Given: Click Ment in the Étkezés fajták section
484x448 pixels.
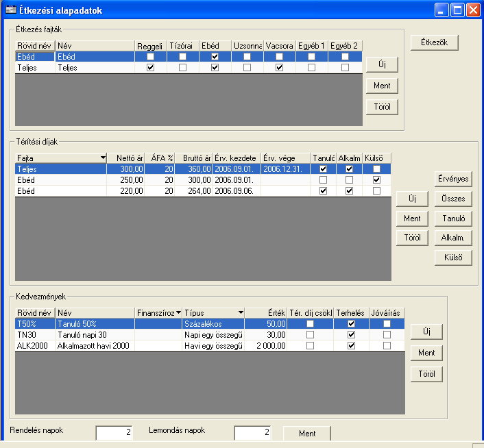Looking at the screenshot, I should pos(382,86).
